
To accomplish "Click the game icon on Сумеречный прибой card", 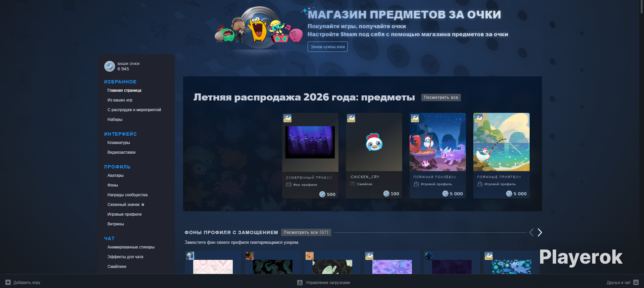I will [287, 118].
